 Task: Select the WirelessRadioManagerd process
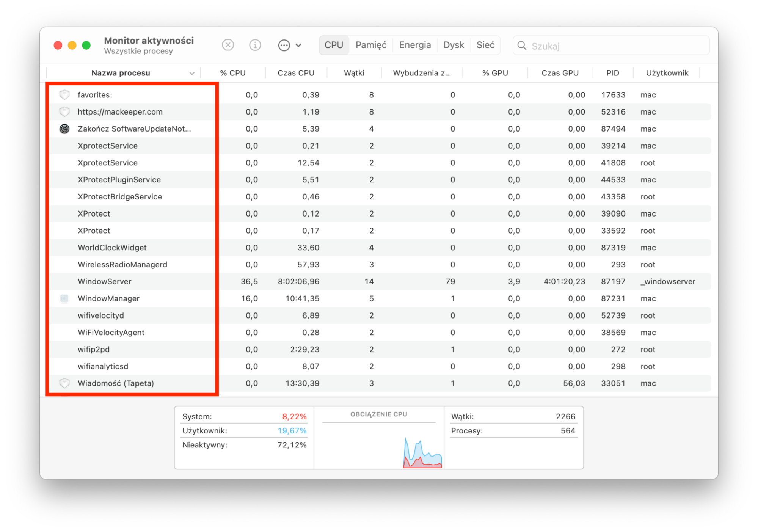tap(379, 265)
